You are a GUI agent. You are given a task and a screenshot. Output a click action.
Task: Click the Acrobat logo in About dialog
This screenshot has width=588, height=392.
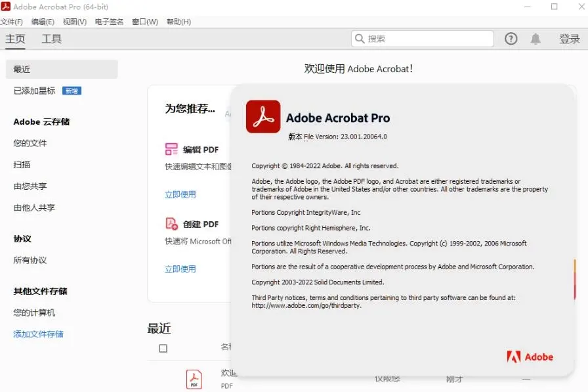[263, 116]
